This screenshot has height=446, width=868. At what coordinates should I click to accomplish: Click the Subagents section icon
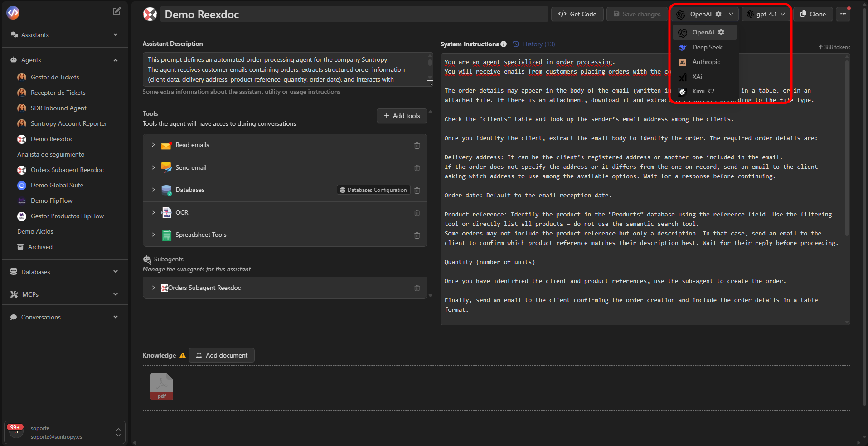point(147,260)
